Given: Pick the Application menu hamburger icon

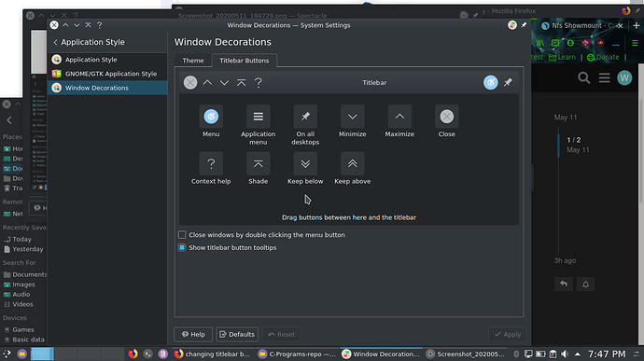Looking at the screenshot, I should [x=258, y=117].
